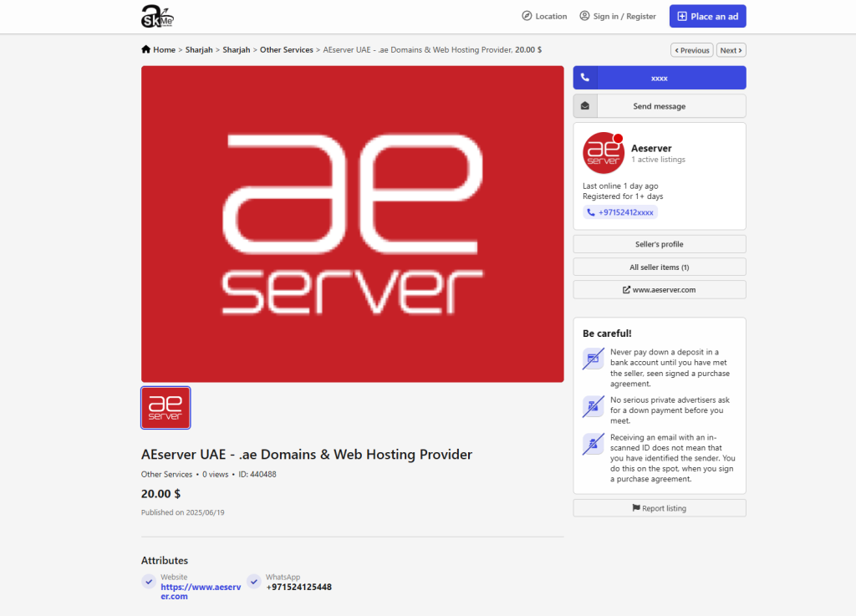
Task: Open the Aeserver seller avatar
Action: click(x=604, y=153)
